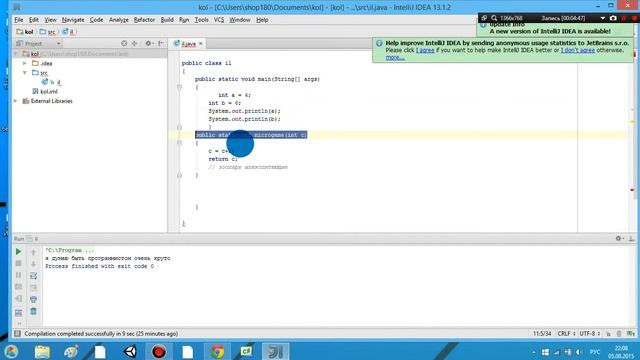Toggle soft-wrap icon in Run console
640x360 pixels.
click(x=33, y=276)
